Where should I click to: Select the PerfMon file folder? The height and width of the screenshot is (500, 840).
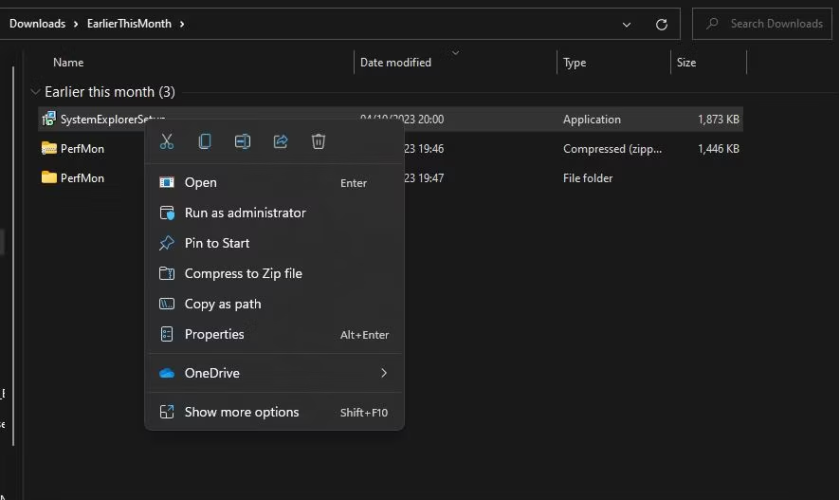tap(82, 178)
